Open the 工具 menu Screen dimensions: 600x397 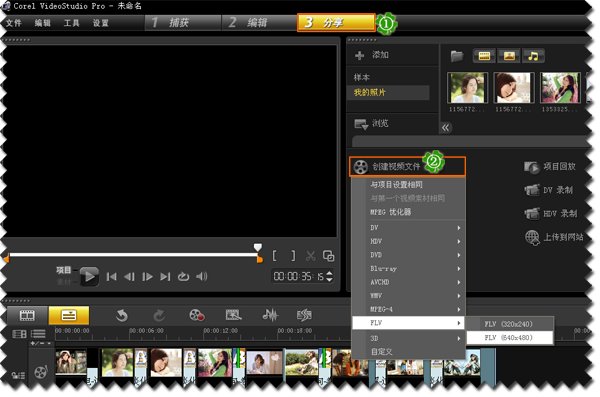[x=72, y=23]
